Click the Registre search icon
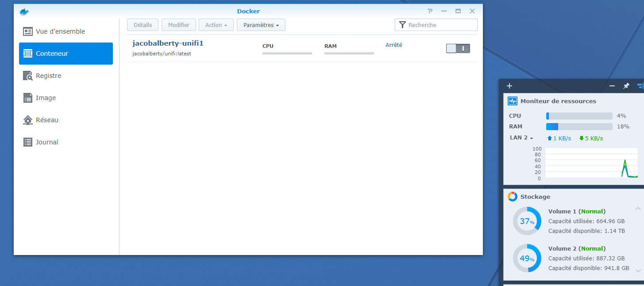 (x=28, y=76)
